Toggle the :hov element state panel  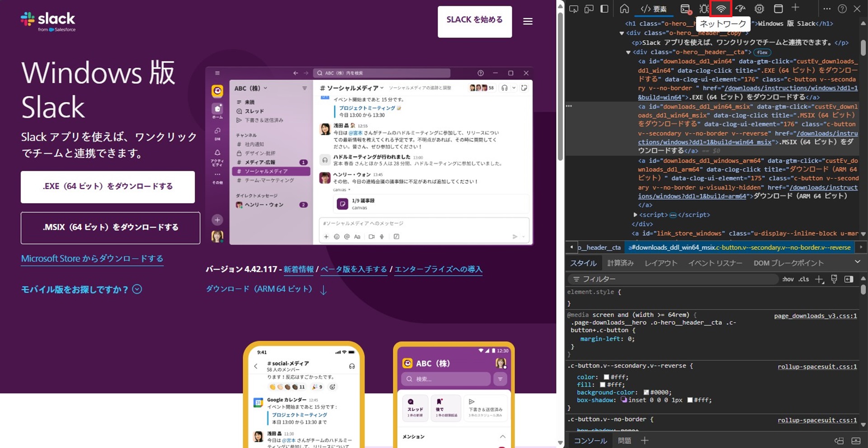point(788,279)
